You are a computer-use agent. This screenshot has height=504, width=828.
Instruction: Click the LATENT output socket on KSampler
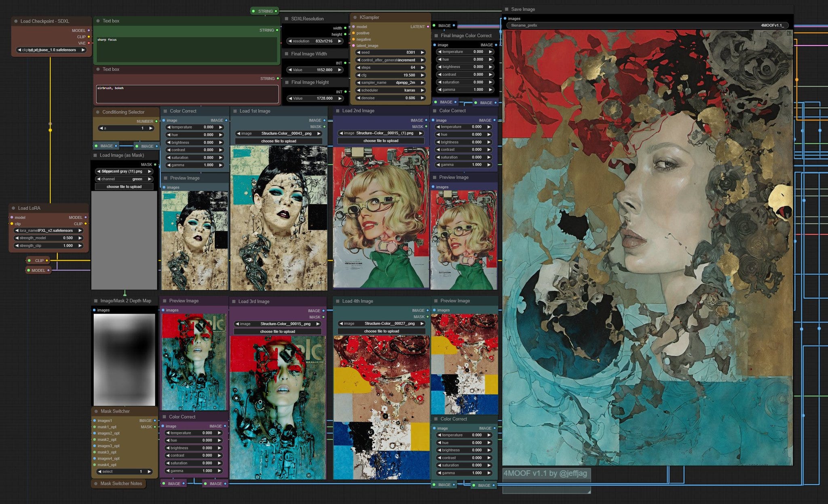pyautogui.click(x=428, y=27)
